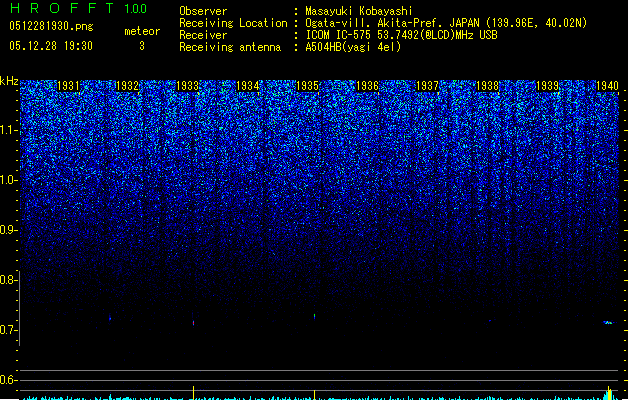Click the yellow detection spike below 1933
This screenshot has width=629, height=400.
pyautogui.click(x=194, y=393)
